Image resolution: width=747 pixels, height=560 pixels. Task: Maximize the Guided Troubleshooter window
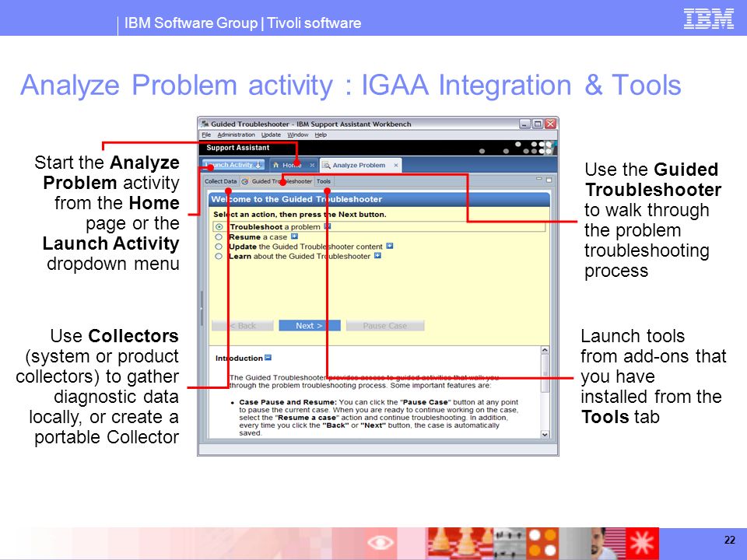click(538, 124)
